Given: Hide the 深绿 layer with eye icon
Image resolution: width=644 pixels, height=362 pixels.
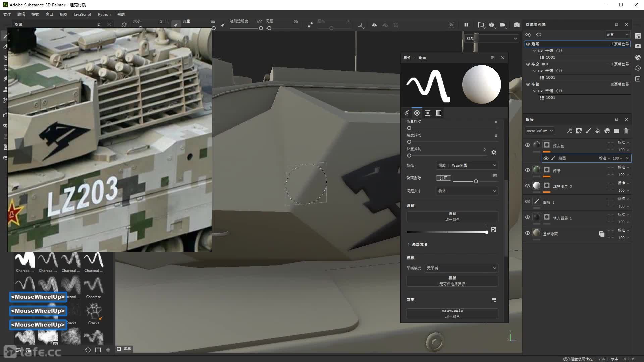Looking at the screenshot, I should point(528,170).
